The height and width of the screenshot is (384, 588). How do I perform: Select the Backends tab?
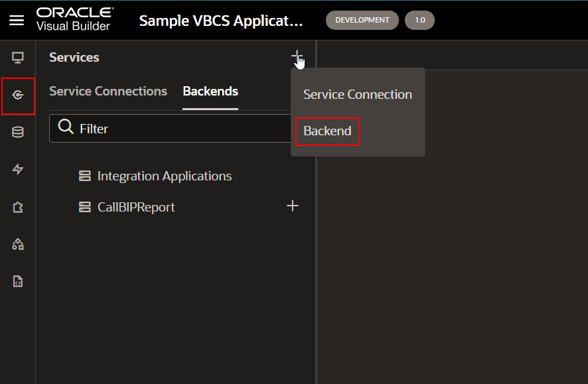(210, 91)
